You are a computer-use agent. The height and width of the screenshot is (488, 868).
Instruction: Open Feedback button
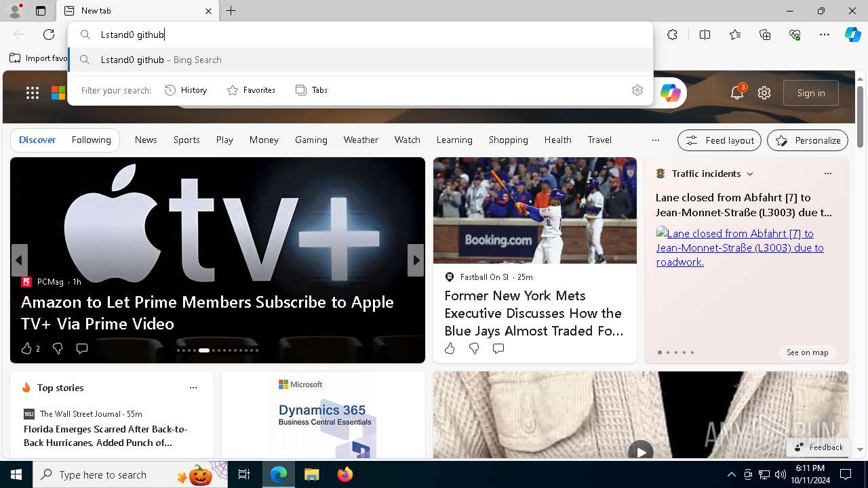818,447
